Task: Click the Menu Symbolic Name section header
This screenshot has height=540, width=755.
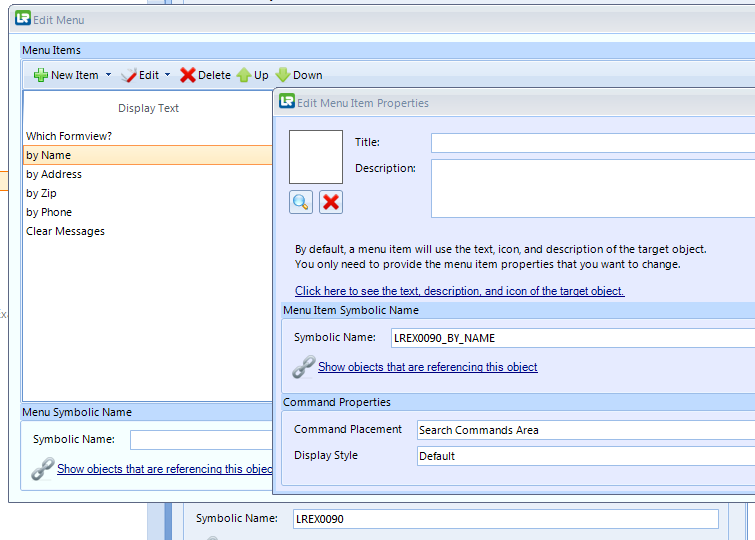Action: click(147, 412)
